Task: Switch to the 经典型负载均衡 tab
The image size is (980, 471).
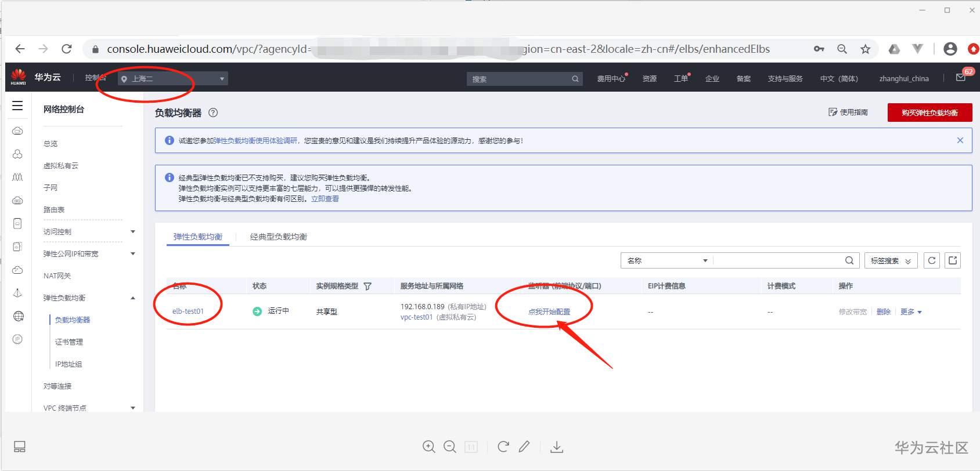Action: 279,237
